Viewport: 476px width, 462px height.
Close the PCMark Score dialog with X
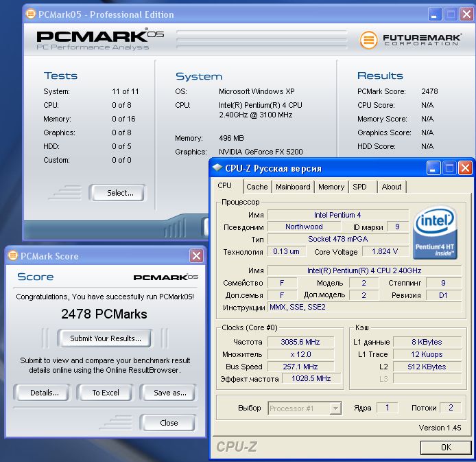click(196, 255)
